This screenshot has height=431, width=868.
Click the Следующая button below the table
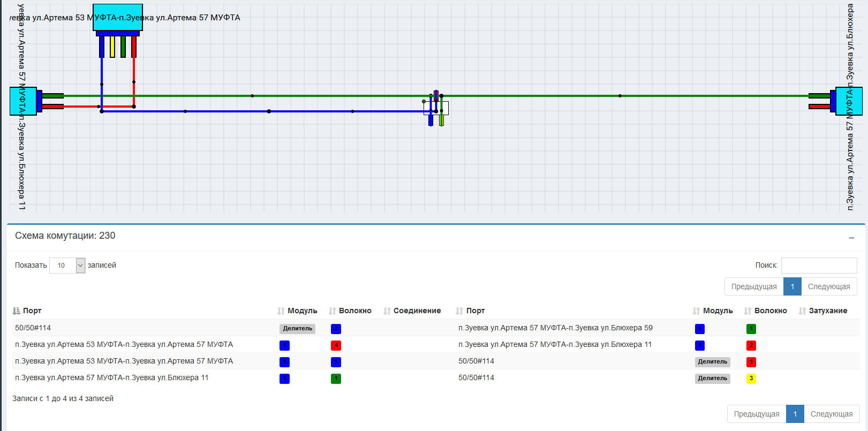coord(831,414)
